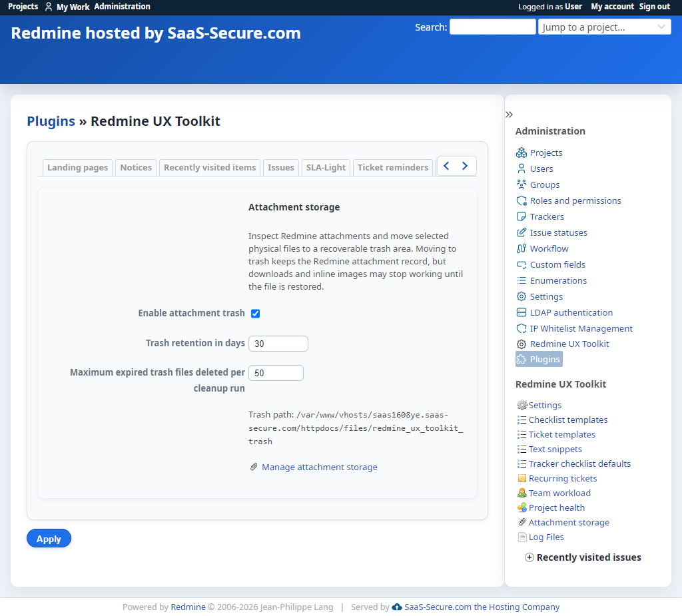Open the Manage attachment storage link
This screenshot has width=682, height=616.
pyautogui.click(x=319, y=467)
